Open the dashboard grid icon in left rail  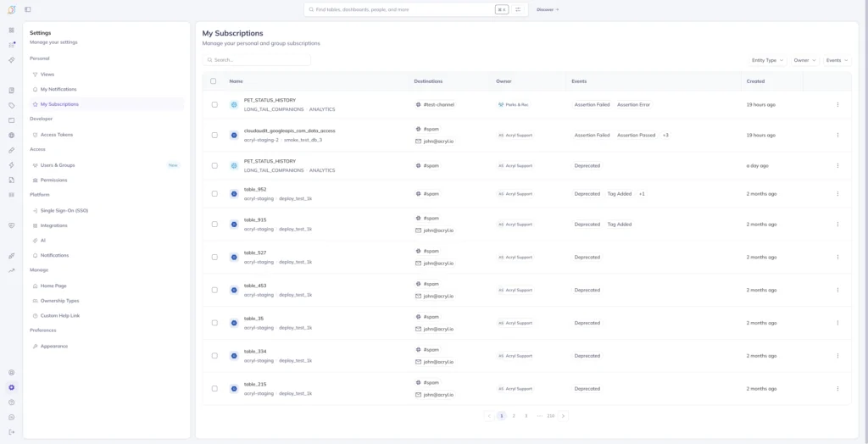tap(12, 30)
